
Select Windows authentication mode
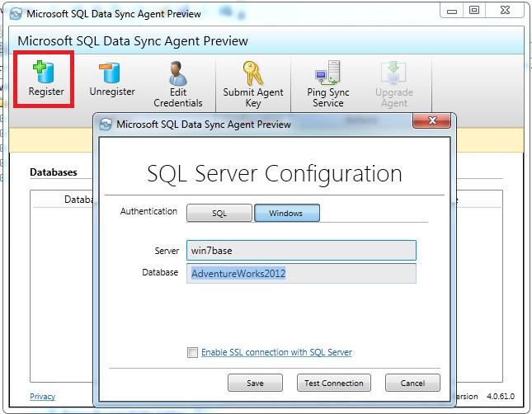point(287,213)
